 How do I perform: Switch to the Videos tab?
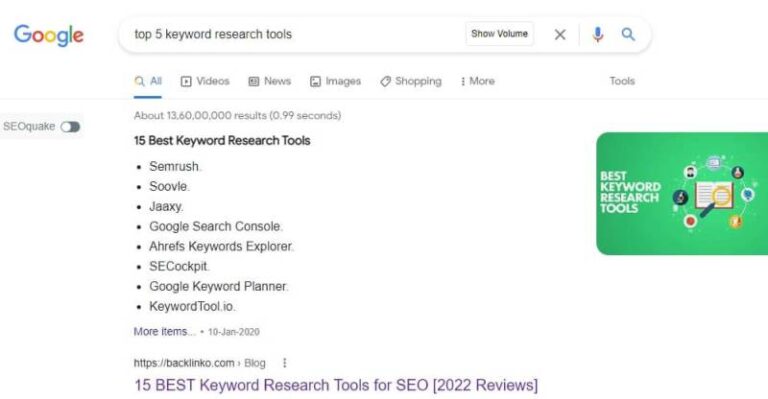tap(205, 81)
